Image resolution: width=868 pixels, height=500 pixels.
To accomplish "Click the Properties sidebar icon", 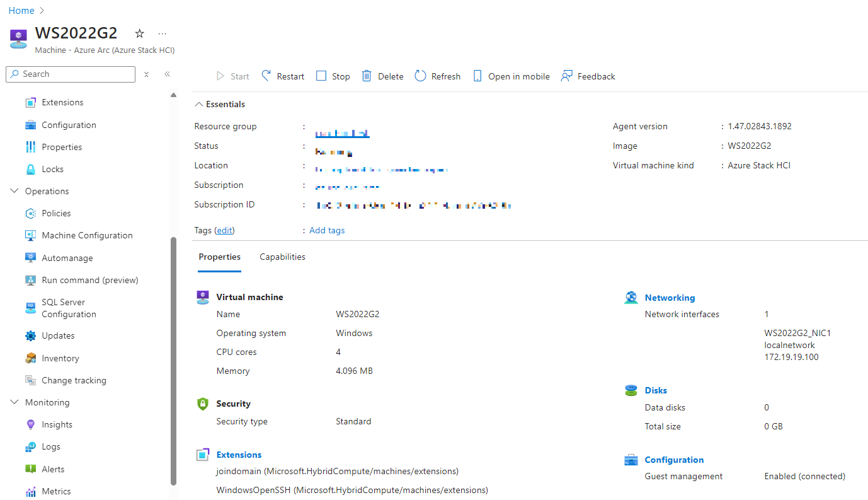I will coord(30,147).
